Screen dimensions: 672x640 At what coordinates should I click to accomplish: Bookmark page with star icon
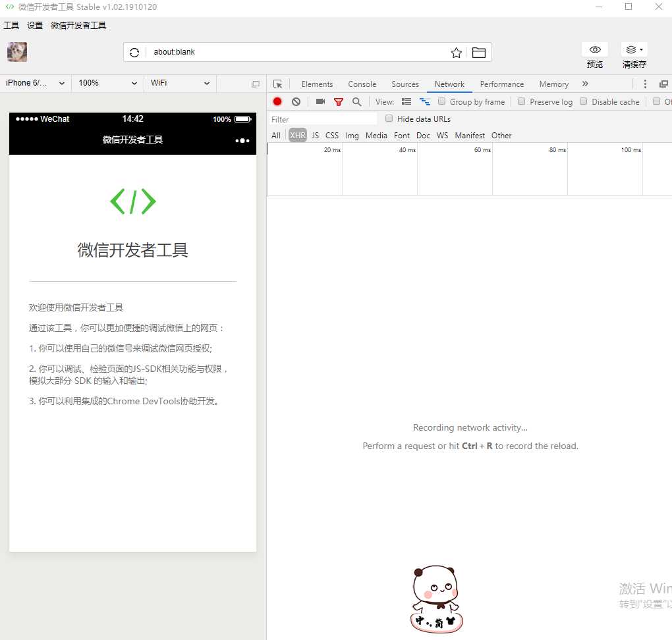[x=457, y=52]
